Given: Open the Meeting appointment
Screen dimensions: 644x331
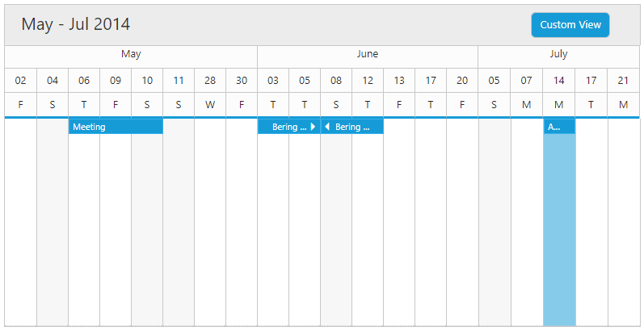Looking at the screenshot, I should tap(116, 127).
